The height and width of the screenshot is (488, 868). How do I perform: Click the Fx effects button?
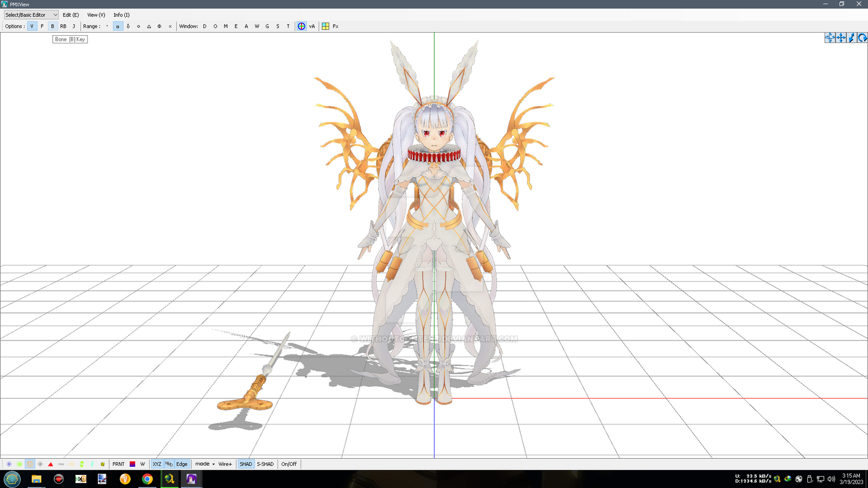coord(336,26)
